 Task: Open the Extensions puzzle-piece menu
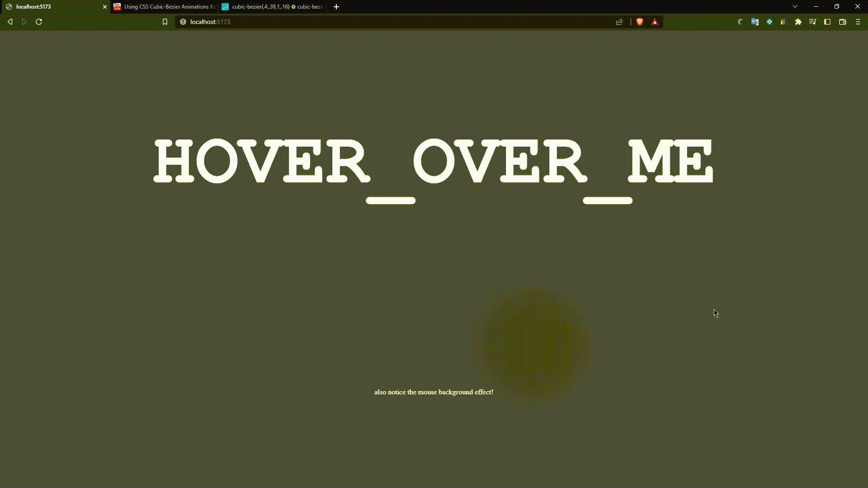tap(798, 22)
